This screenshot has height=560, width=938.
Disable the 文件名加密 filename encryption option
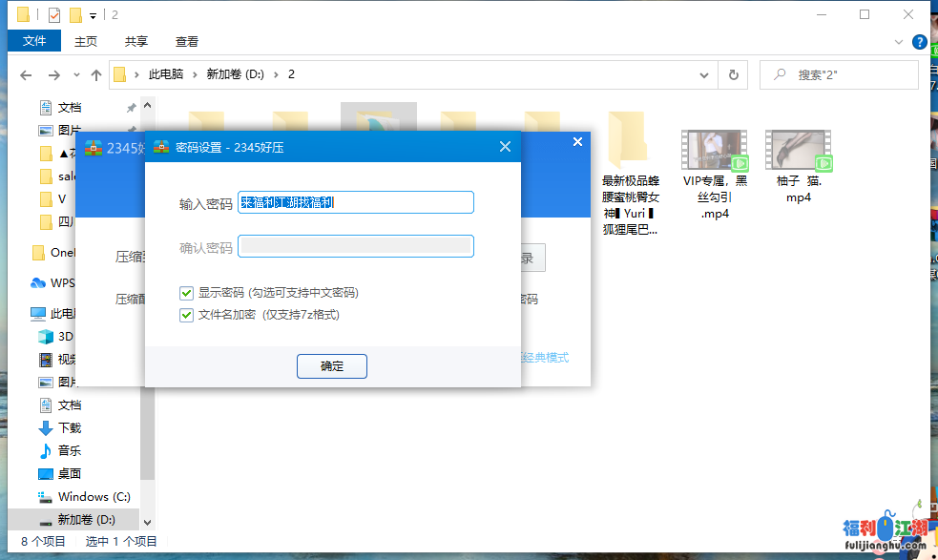[x=187, y=315]
